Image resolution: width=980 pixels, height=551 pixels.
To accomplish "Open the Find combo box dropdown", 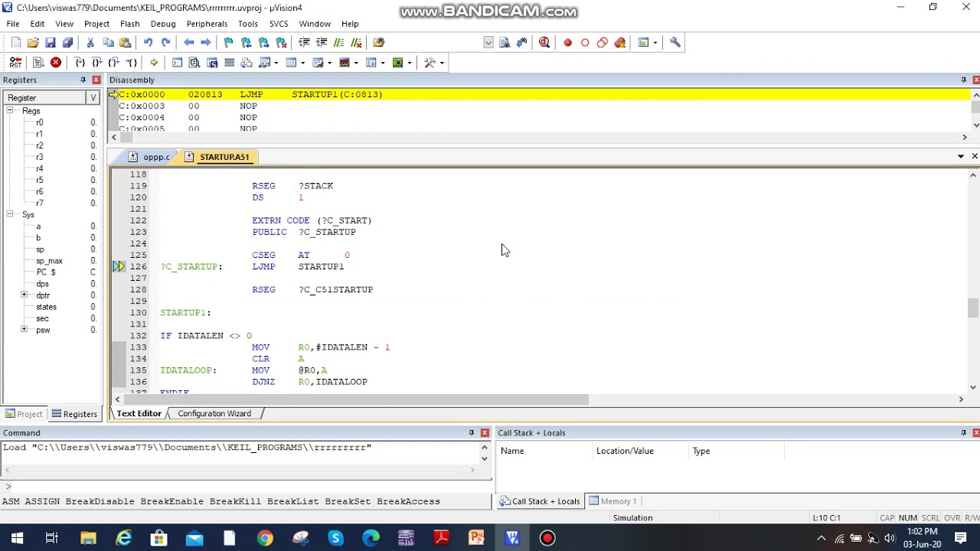I will pyautogui.click(x=488, y=43).
